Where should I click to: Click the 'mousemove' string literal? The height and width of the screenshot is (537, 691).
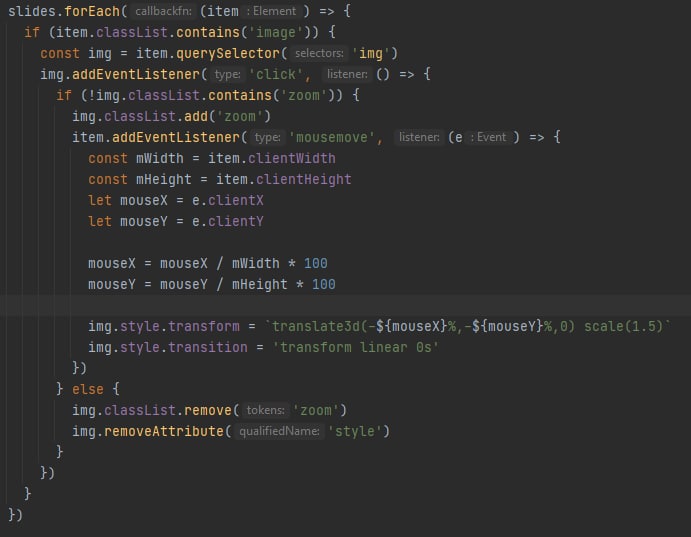[331, 137]
